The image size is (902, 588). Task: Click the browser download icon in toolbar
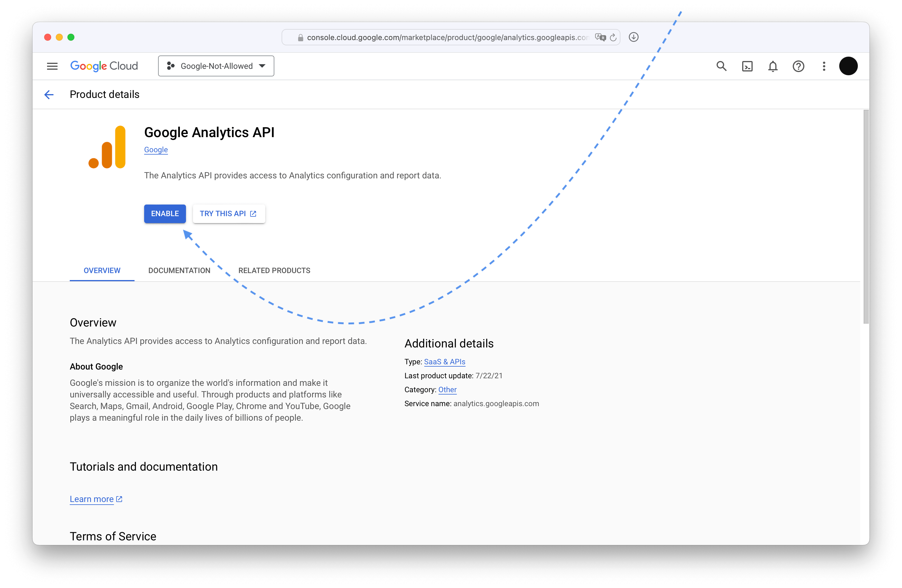(632, 37)
